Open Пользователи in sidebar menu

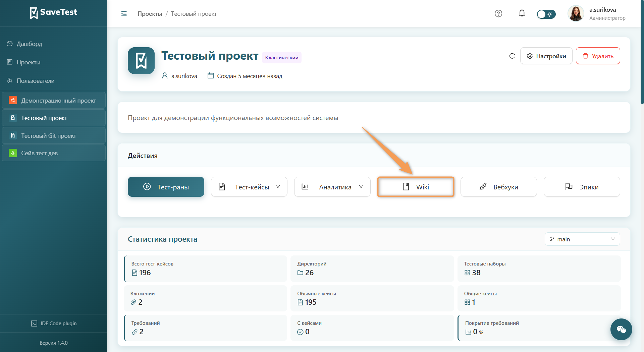point(36,81)
